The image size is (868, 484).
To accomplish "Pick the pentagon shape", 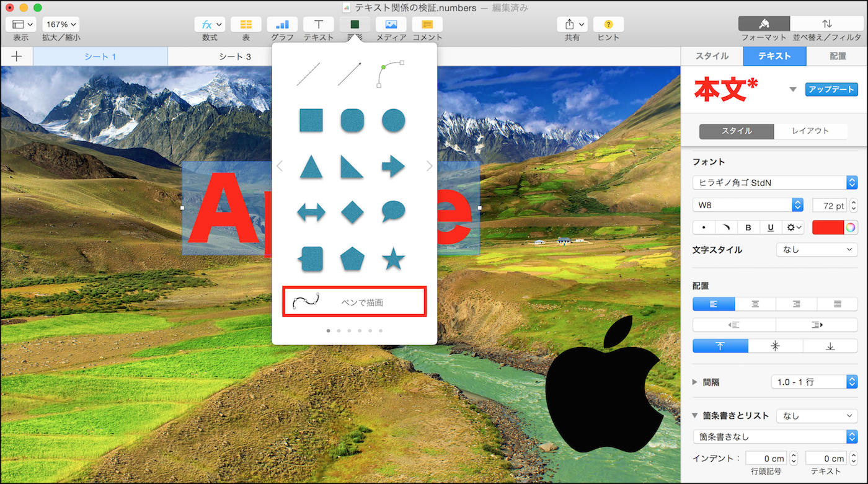I will tap(352, 258).
